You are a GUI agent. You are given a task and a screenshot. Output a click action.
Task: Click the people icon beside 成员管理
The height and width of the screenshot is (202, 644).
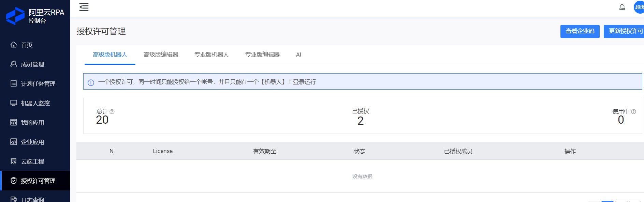point(14,64)
